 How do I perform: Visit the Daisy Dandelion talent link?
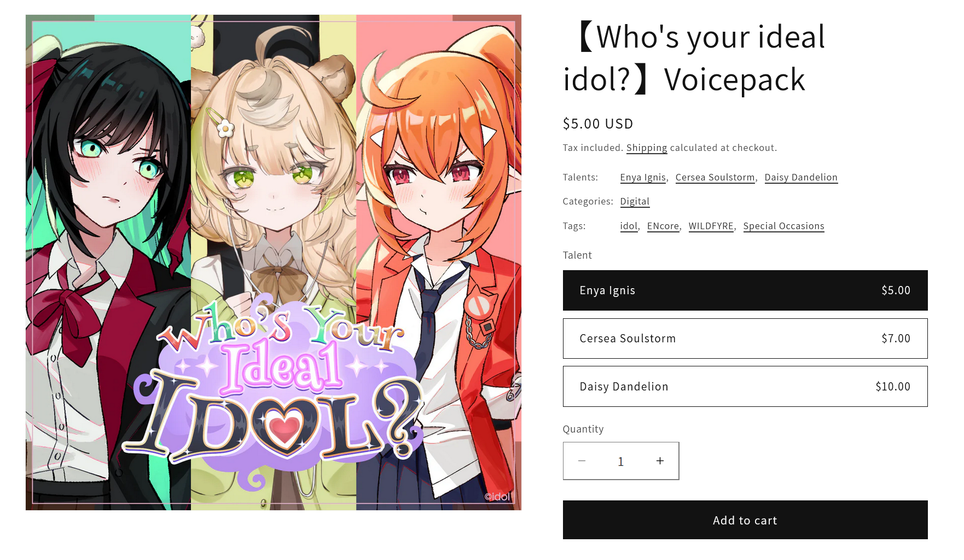point(801,177)
